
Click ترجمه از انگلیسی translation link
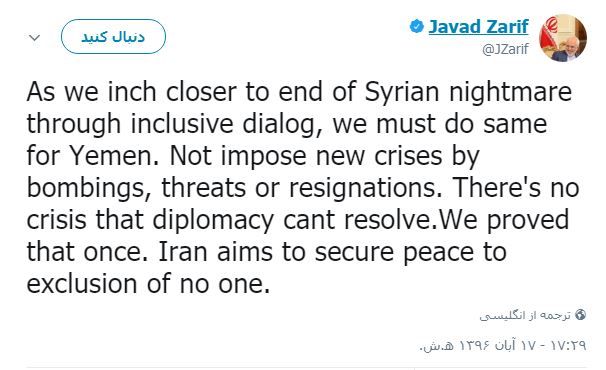click(525, 315)
